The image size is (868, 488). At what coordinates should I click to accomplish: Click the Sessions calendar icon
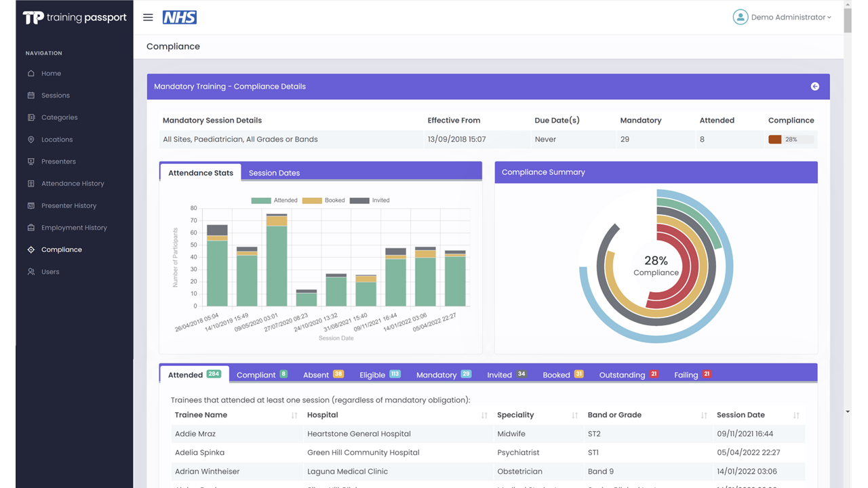31,96
